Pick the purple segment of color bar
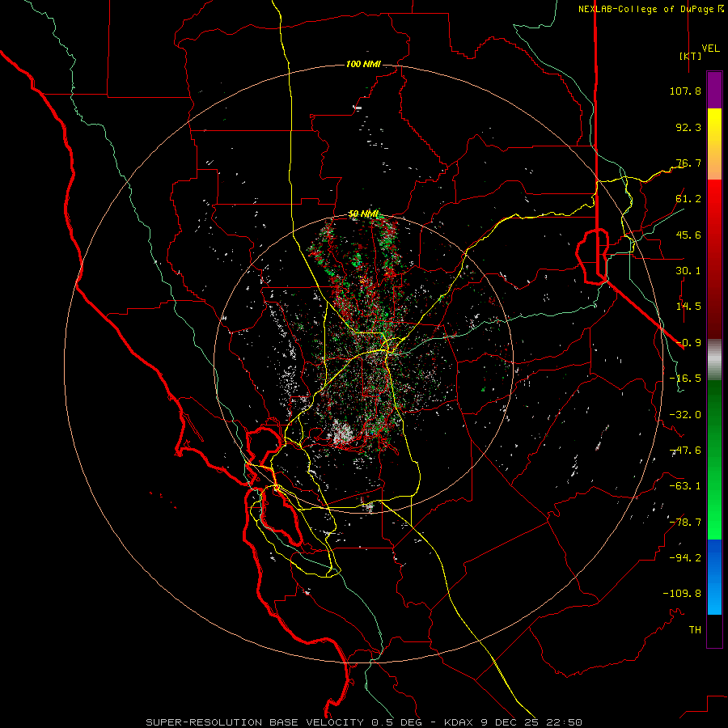 tap(714, 90)
